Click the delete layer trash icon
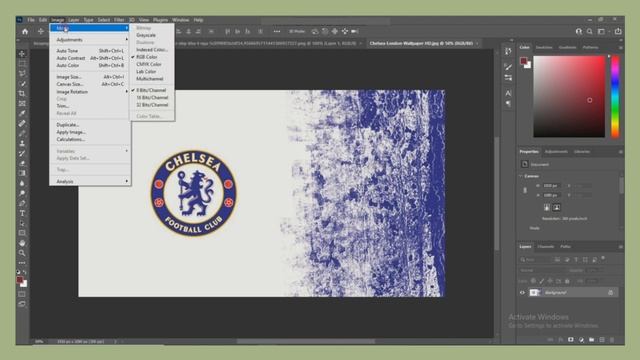Viewport: 640px width, 360px height. 612,340
